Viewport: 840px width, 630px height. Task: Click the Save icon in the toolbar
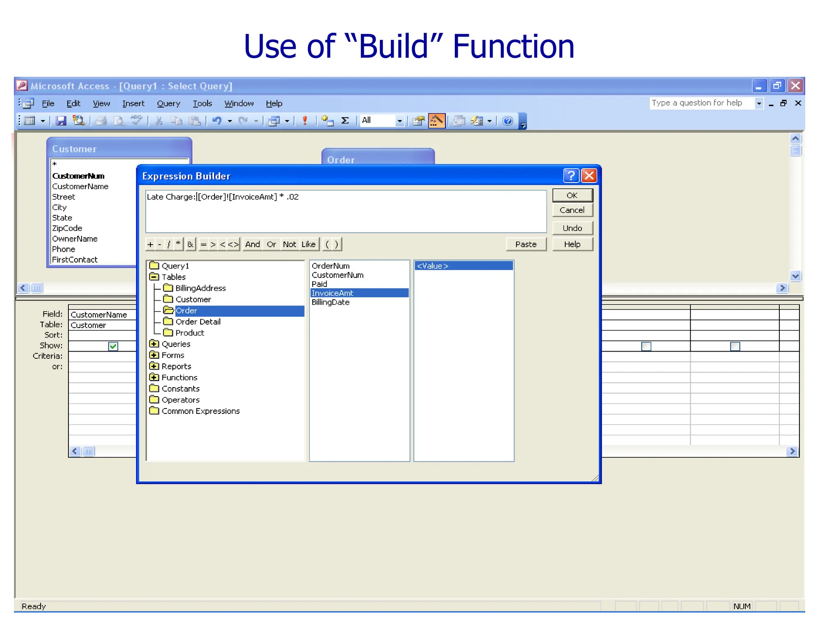pyautogui.click(x=61, y=121)
